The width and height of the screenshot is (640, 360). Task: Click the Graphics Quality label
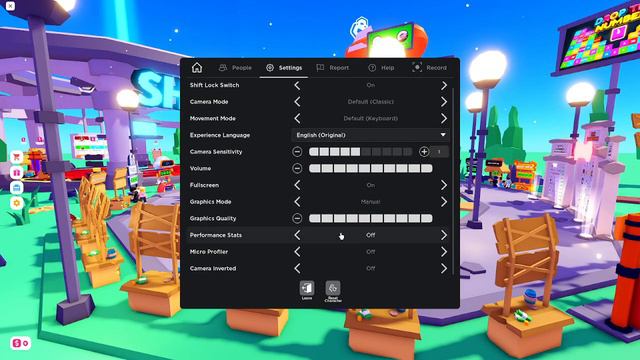[x=213, y=218]
